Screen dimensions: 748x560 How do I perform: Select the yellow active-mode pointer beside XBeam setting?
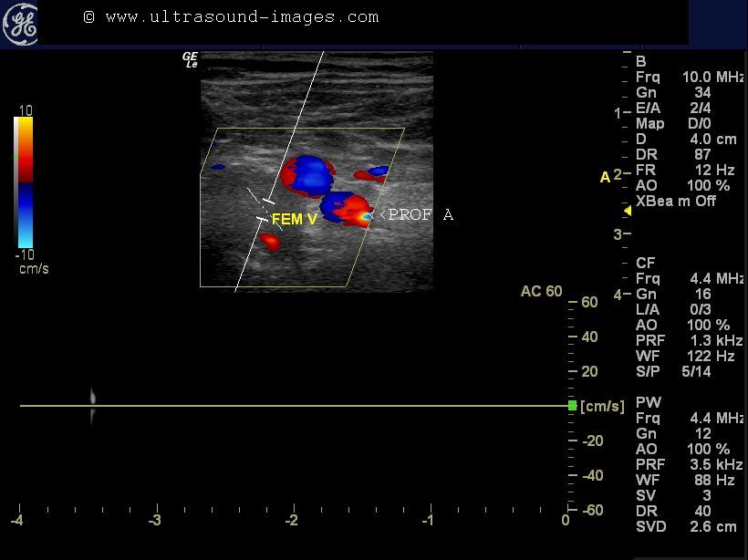[627, 211]
